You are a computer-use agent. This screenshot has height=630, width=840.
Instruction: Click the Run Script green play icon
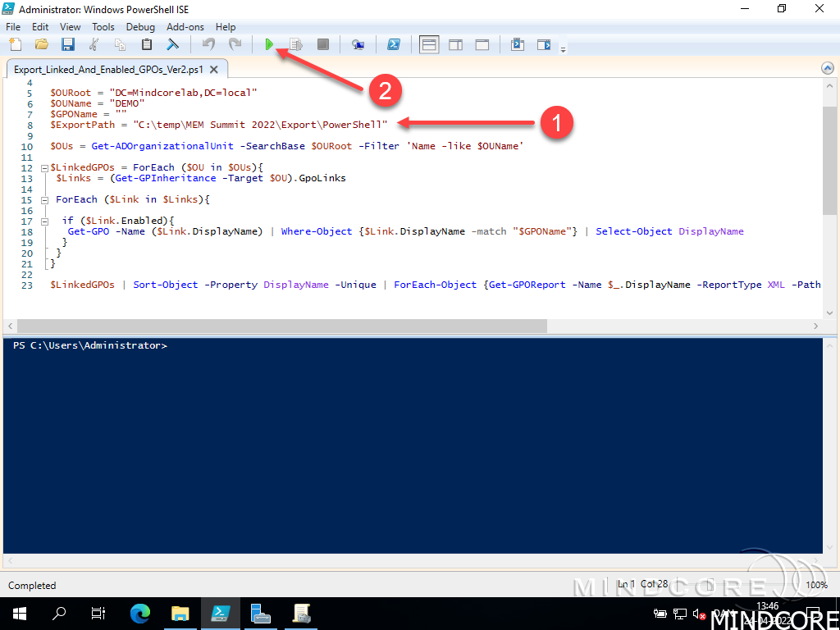(x=269, y=45)
